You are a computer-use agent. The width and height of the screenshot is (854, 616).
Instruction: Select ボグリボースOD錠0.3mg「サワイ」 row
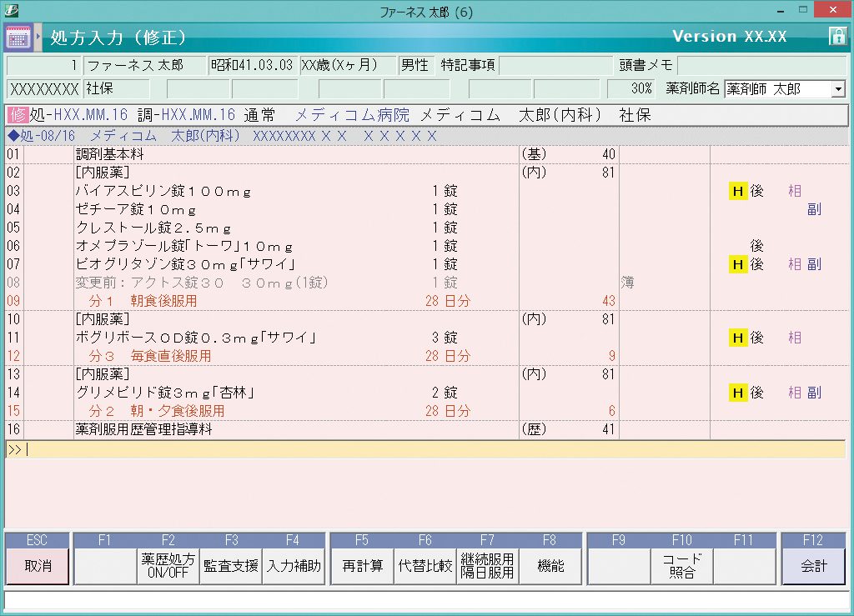(426, 338)
